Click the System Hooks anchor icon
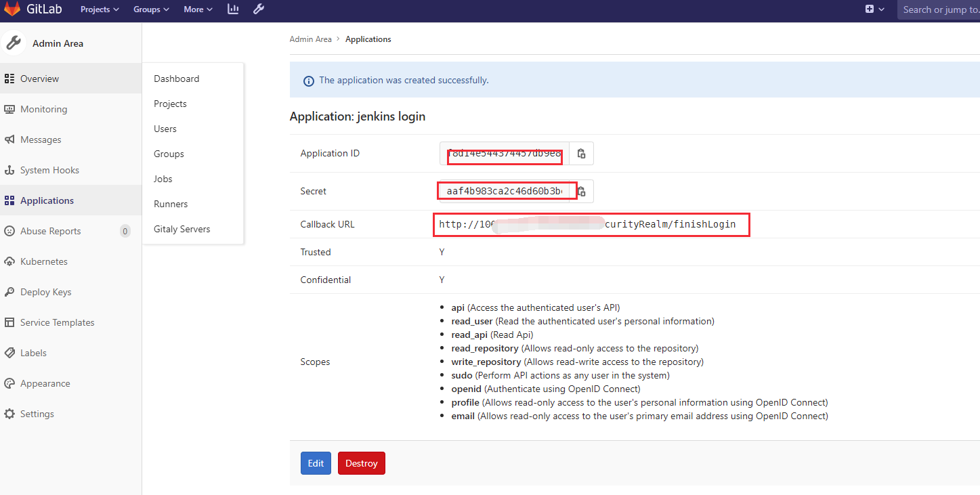 [x=9, y=170]
